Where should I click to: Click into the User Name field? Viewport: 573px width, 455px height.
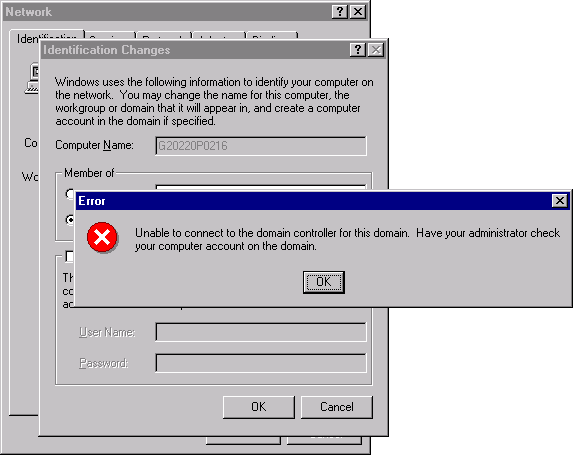(261, 332)
